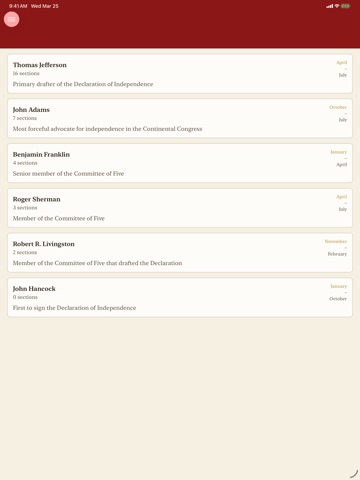Viewport: 360px width, 480px height.
Task: Click the cellular signal bars icon
Action: pos(330,6)
